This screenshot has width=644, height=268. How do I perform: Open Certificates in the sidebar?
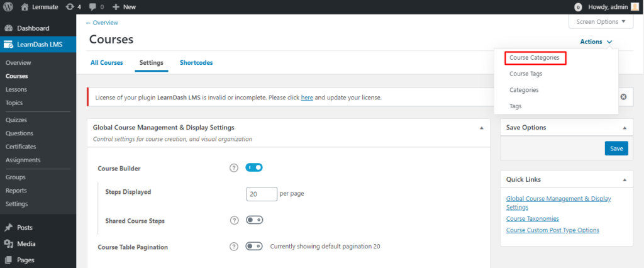click(21, 147)
